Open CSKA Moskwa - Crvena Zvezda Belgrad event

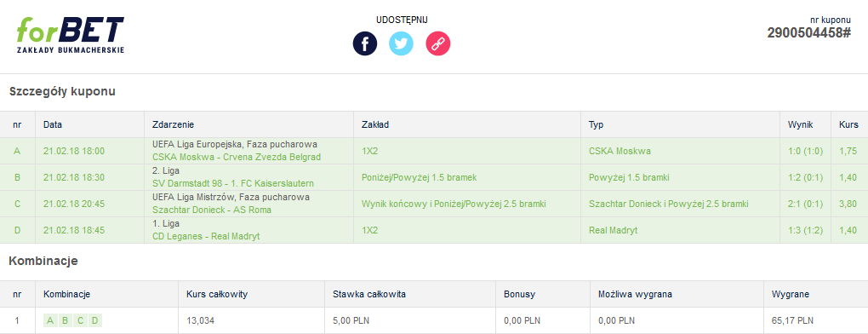237,157
